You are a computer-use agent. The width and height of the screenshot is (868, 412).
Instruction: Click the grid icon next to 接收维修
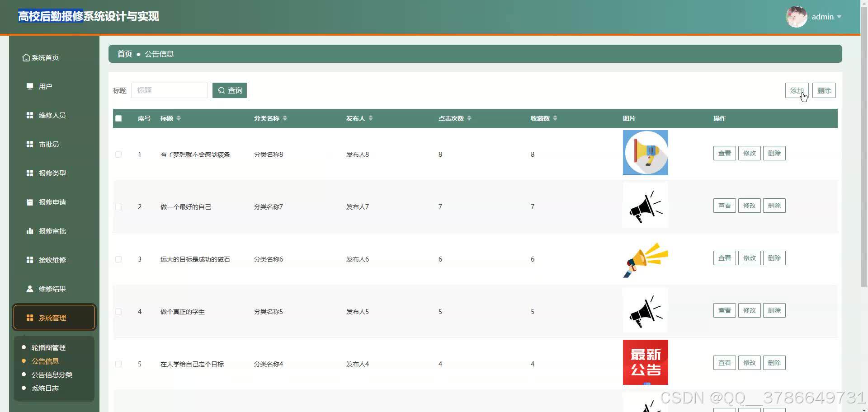pos(30,260)
